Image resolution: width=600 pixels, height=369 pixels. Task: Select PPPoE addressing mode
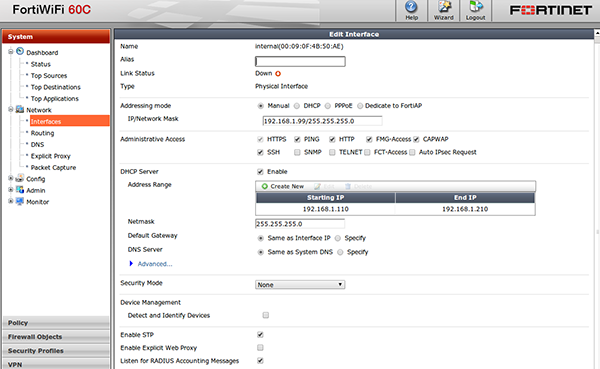tap(328, 106)
